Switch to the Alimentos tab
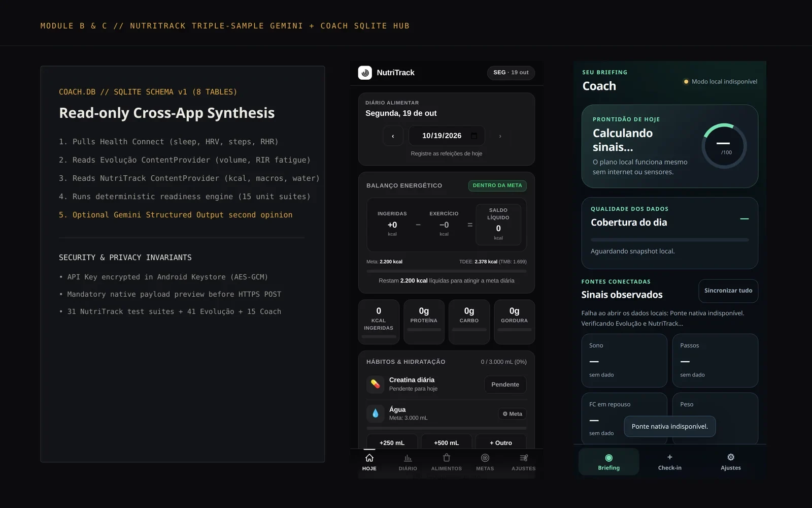 [447, 462]
